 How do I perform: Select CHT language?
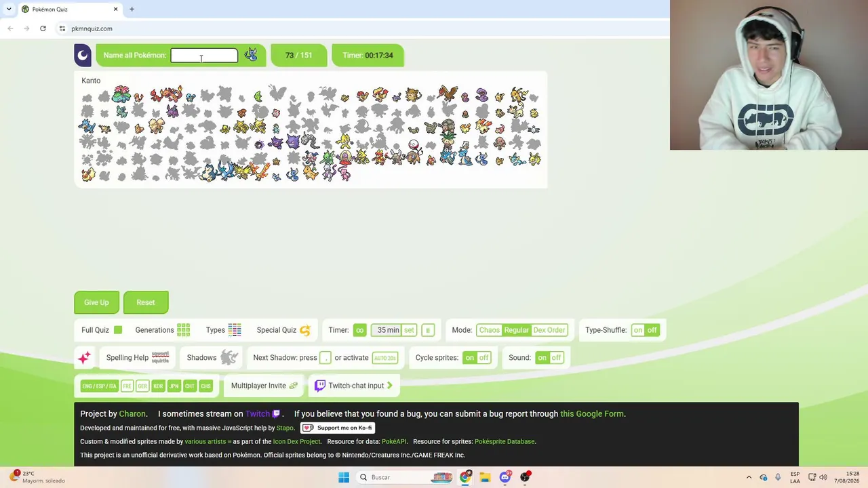(x=189, y=386)
